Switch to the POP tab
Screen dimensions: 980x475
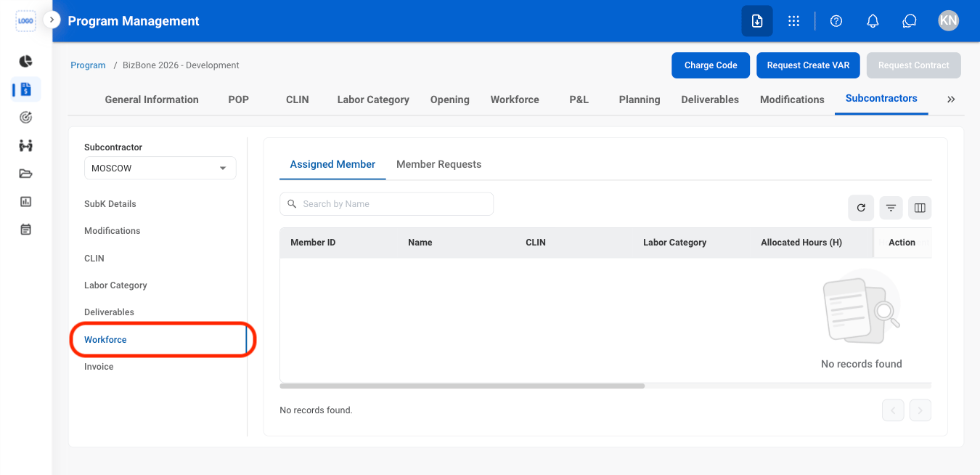pos(238,100)
